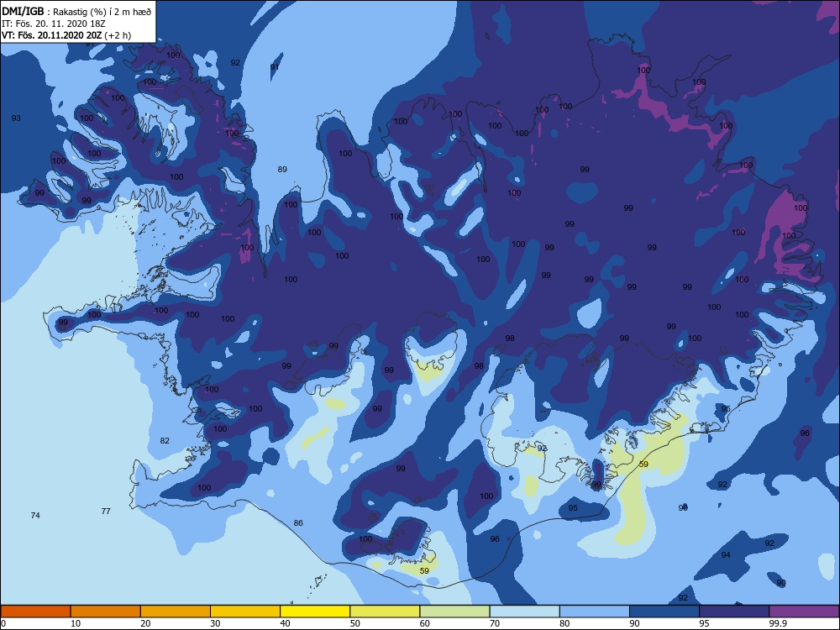Image resolution: width=840 pixels, height=630 pixels.
Task: Click the medium blue 90–95 legend swatch
Action: pos(664,612)
